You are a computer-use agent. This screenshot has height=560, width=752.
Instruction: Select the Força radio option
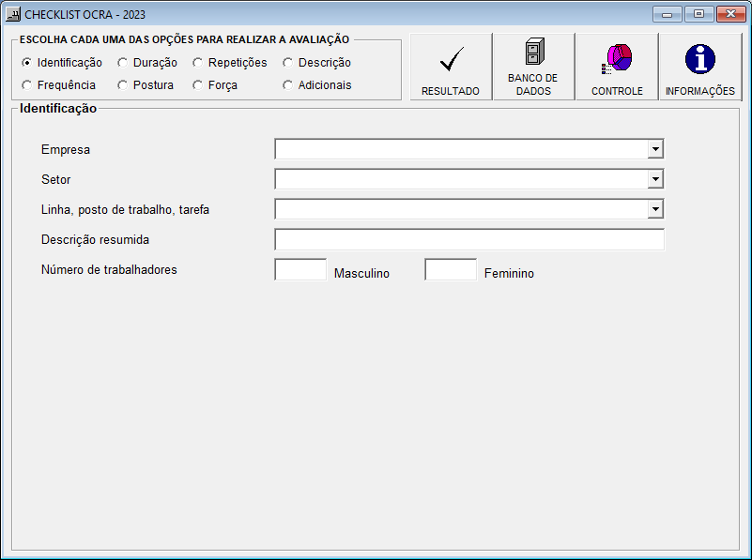[x=198, y=85]
